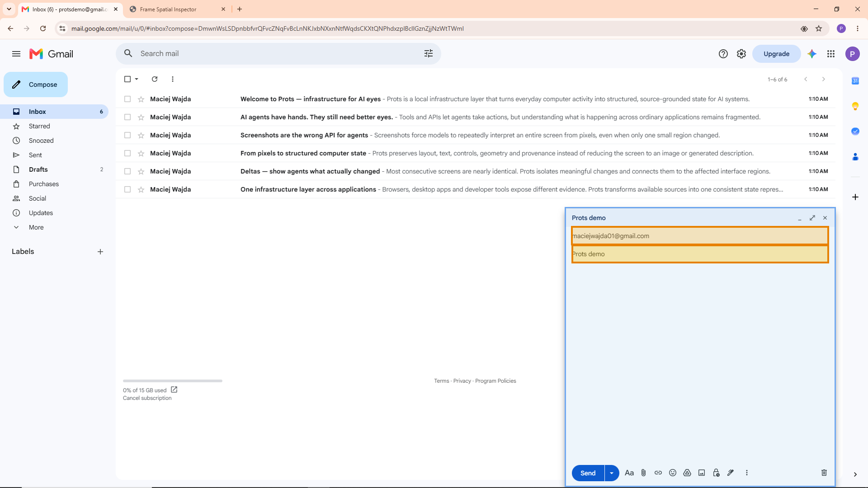Select the 'Deltas' email checkbox
Viewport: 868px width, 488px height.
click(127, 171)
